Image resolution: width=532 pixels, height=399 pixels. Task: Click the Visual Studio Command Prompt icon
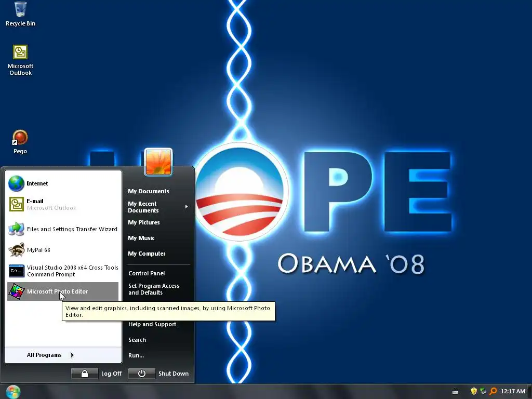pyautogui.click(x=16, y=271)
